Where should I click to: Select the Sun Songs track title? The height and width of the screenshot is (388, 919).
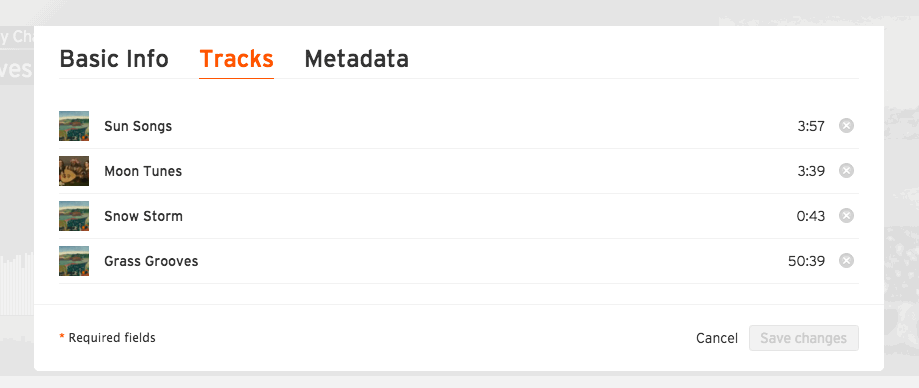138,126
